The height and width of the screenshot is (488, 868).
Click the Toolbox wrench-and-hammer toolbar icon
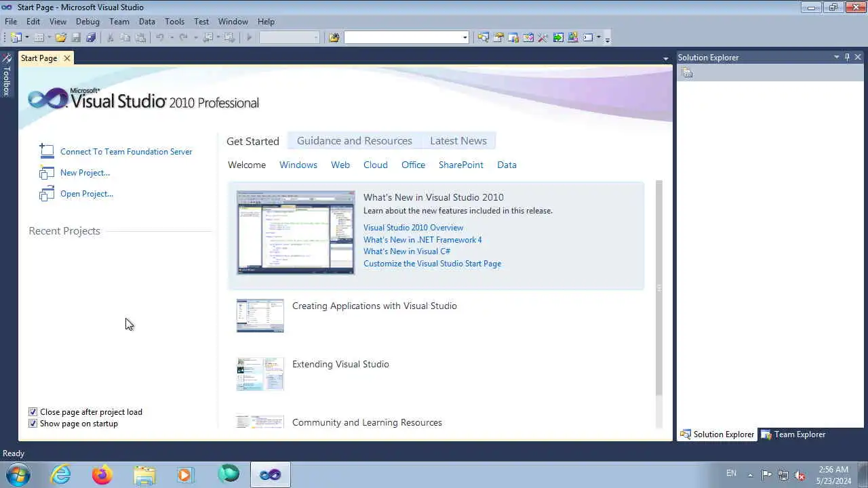coord(543,38)
